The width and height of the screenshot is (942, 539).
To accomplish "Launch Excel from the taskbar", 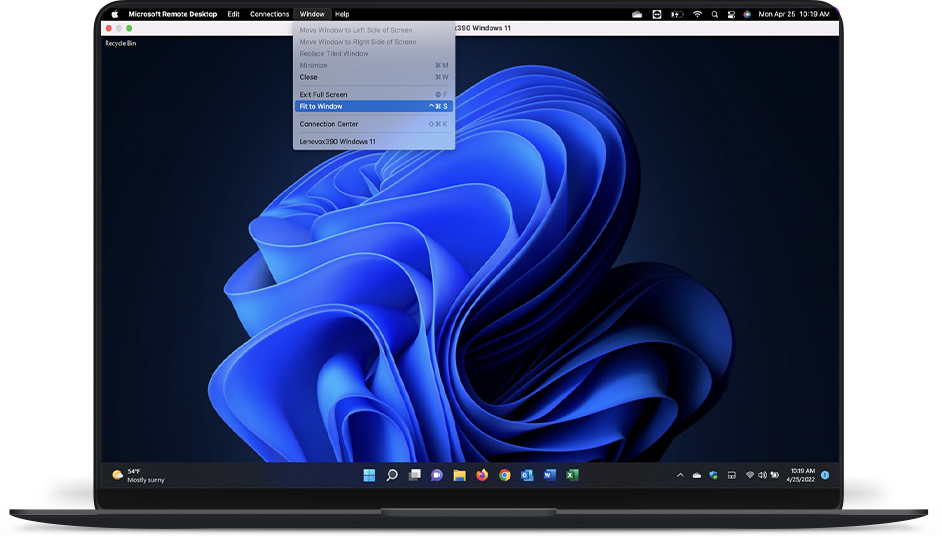I will (573, 475).
